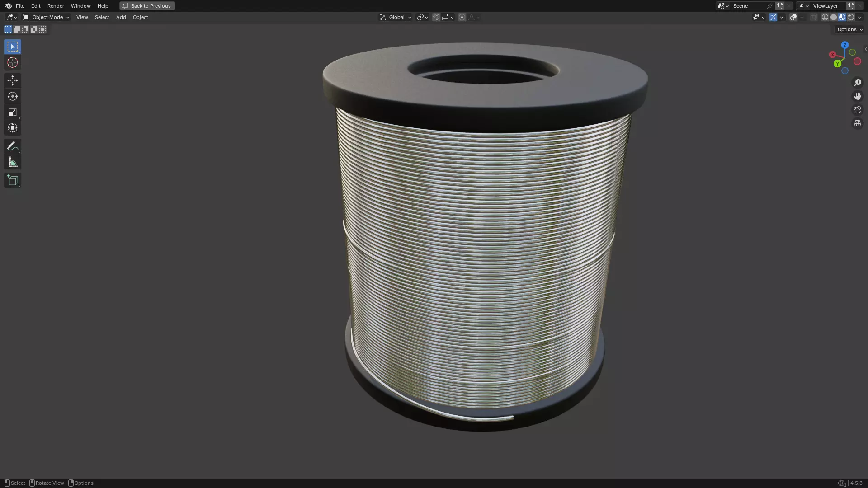Toggle Show Gizmo button

tap(773, 17)
